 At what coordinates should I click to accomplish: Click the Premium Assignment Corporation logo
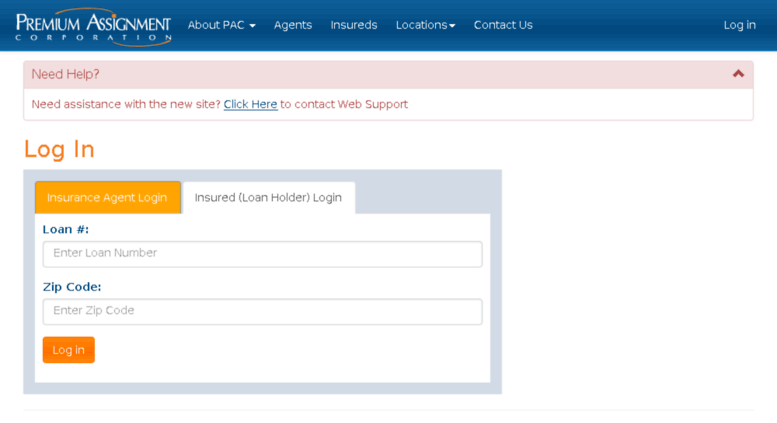(93, 27)
